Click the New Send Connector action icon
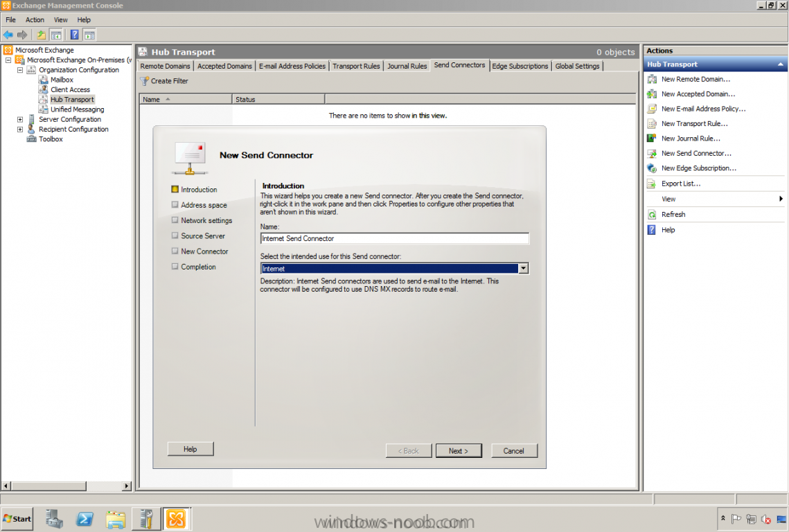 (652, 153)
